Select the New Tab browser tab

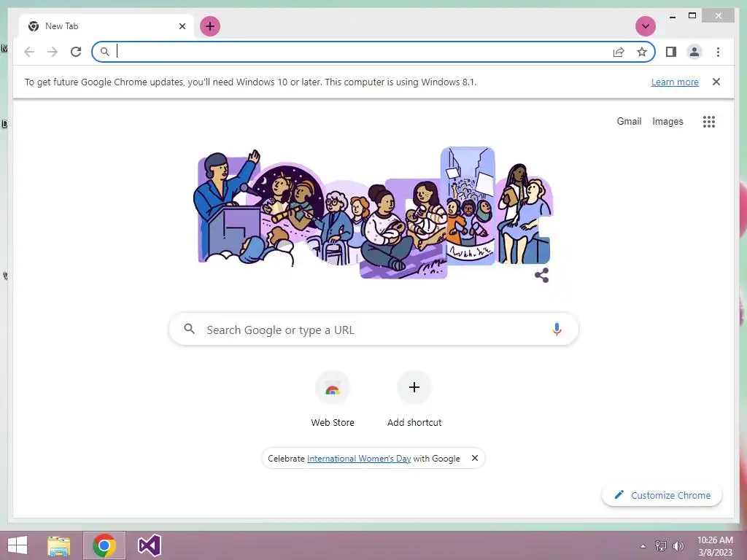tap(107, 26)
